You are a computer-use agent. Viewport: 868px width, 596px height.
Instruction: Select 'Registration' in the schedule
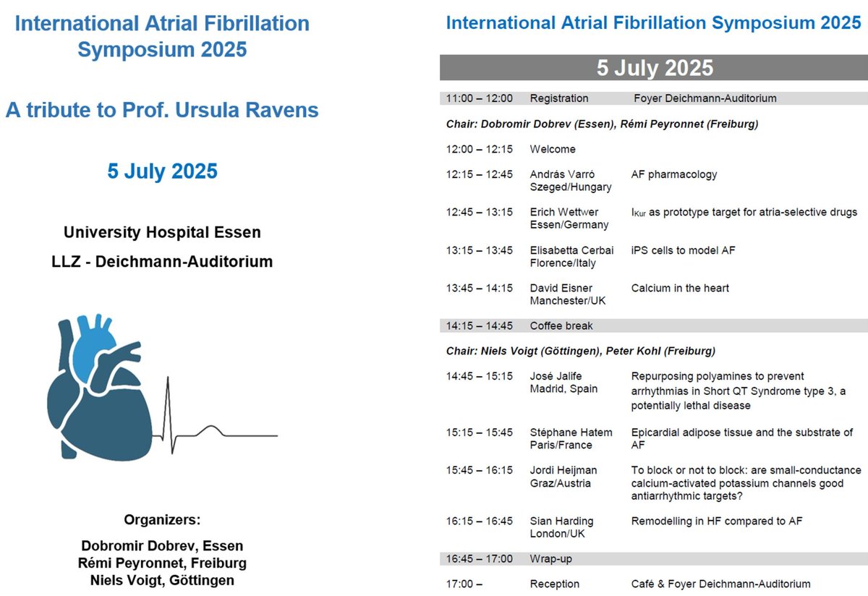click(x=559, y=98)
